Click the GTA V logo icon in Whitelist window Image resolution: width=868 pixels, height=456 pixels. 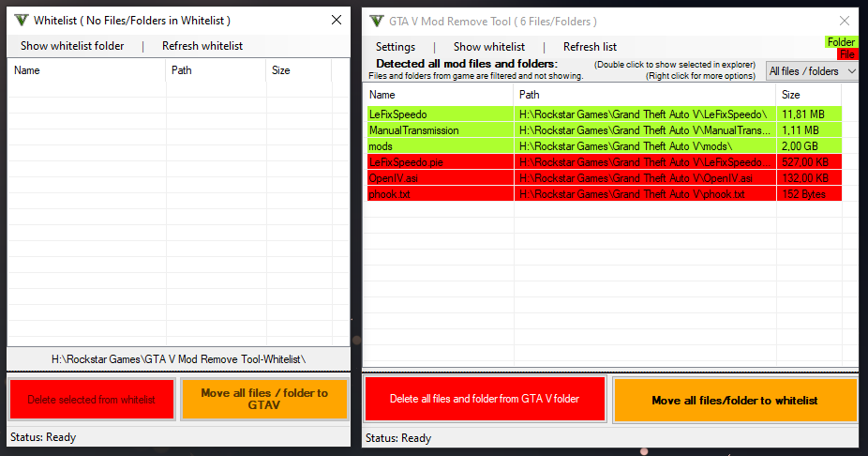tap(20, 20)
